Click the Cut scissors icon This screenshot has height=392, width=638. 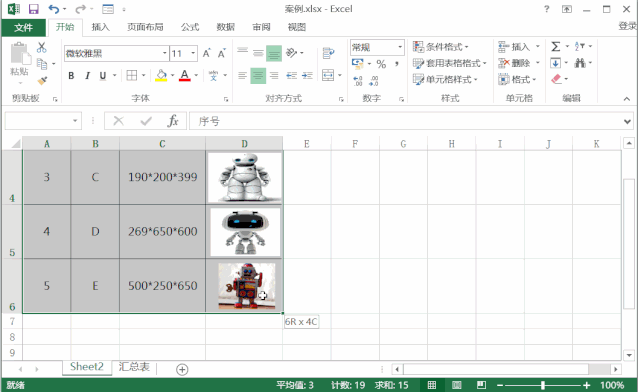point(42,47)
